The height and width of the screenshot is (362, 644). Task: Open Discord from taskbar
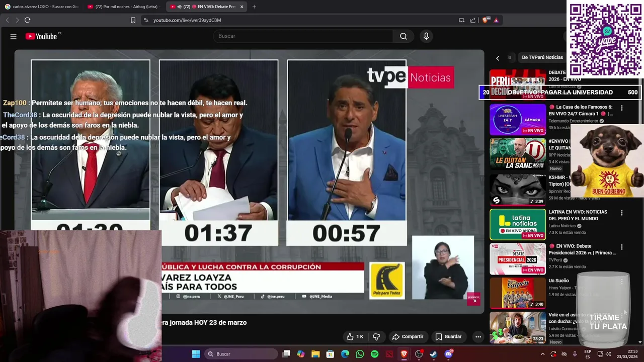click(448, 354)
